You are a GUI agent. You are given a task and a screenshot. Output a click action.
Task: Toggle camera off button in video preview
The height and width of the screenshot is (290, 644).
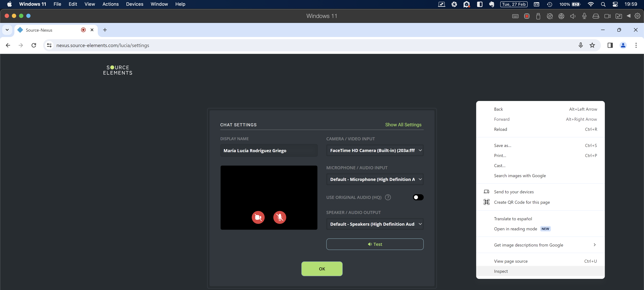point(258,217)
